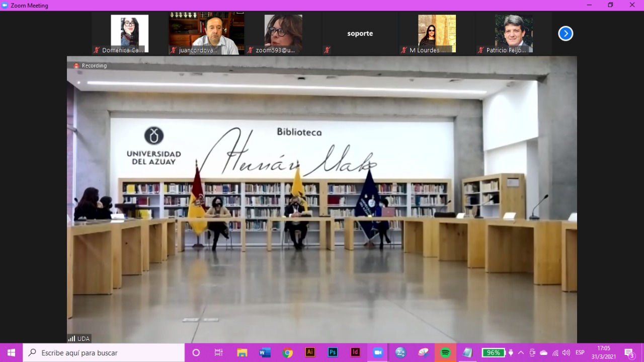644x362 pixels.
Task: Restore down the Zoom Meeting window
Action: click(611, 5)
